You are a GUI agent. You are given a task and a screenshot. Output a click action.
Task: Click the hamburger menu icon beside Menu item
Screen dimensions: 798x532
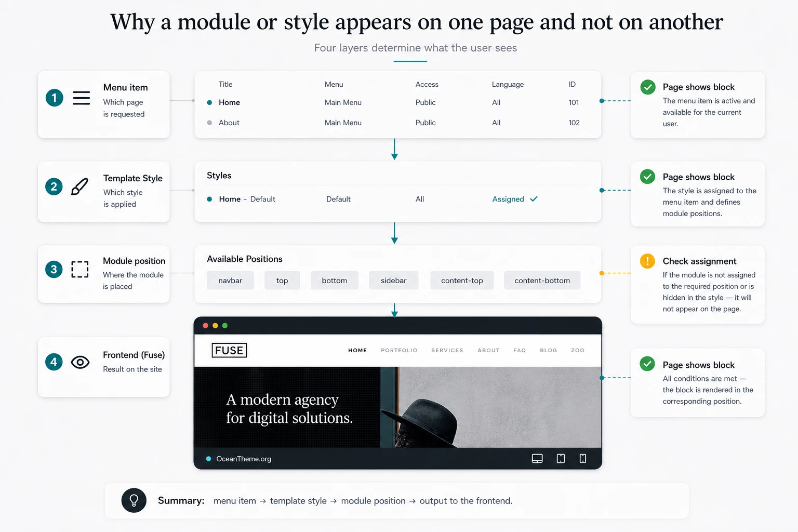[x=81, y=98]
